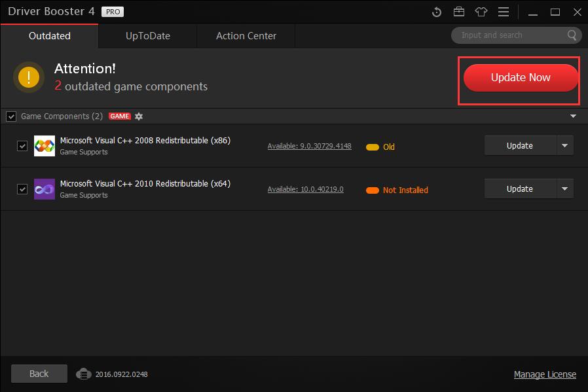Open the skin (shirt) icon
Image resolution: width=588 pixels, height=392 pixels.
(481, 12)
